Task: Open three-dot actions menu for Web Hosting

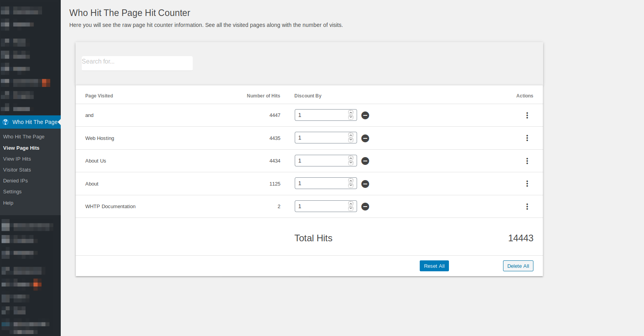Action: pos(527,138)
